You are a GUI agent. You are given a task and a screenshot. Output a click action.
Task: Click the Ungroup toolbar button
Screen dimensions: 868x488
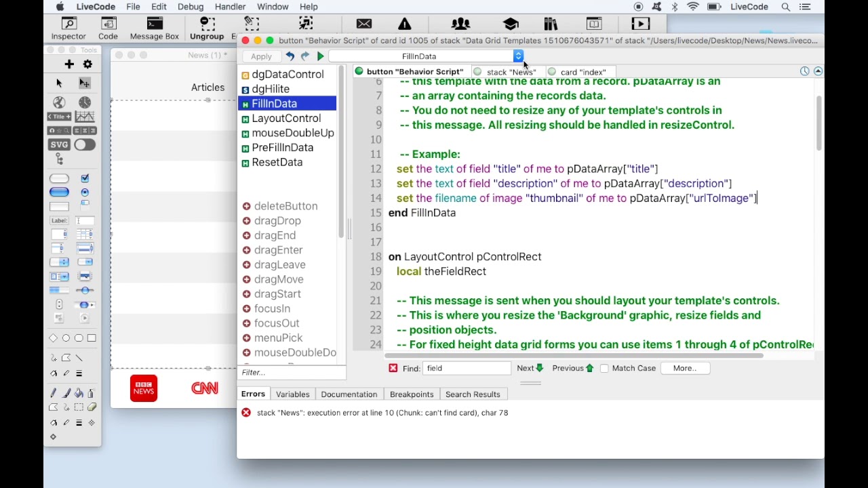point(207,28)
